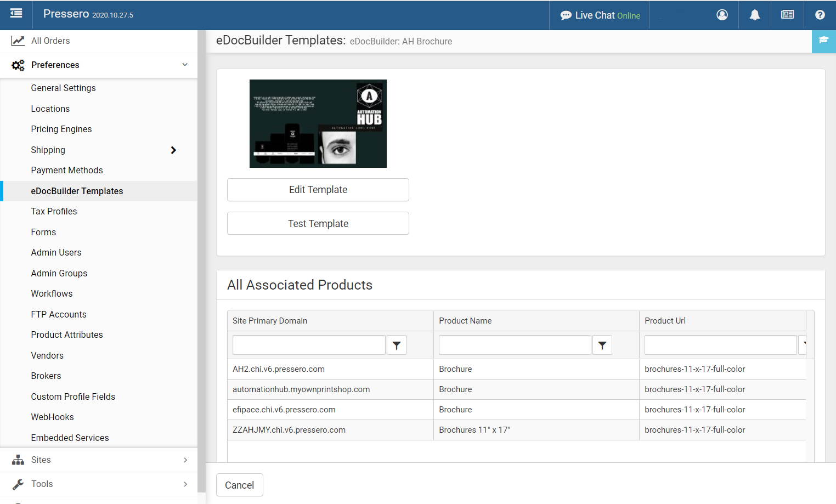This screenshot has width=836, height=504.
Task: Click the Test Template button
Action: [x=318, y=224]
